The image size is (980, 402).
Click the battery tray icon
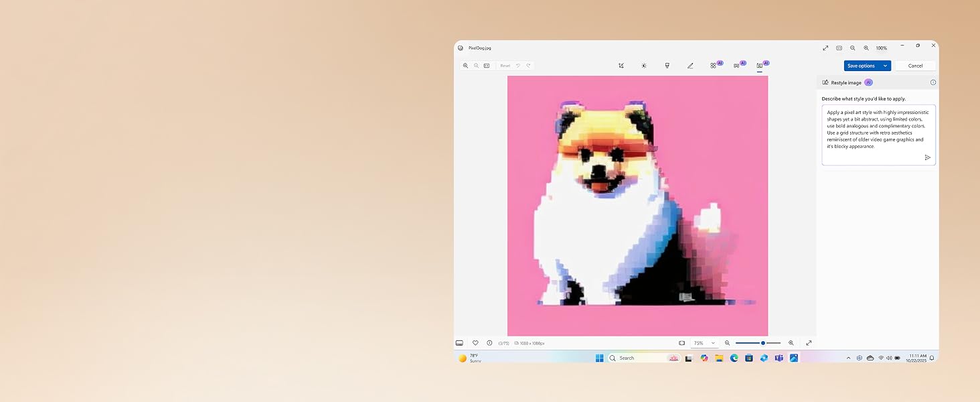click(898, 358)
